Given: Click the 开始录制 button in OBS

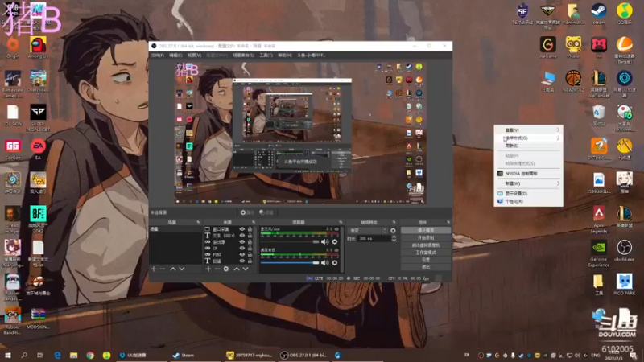Looking at the screenshot, I should 426,237.
